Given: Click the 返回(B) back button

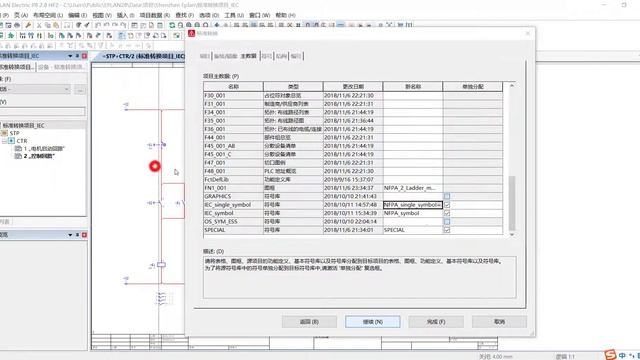Looking at the screenshot, I should click(309, 322).
